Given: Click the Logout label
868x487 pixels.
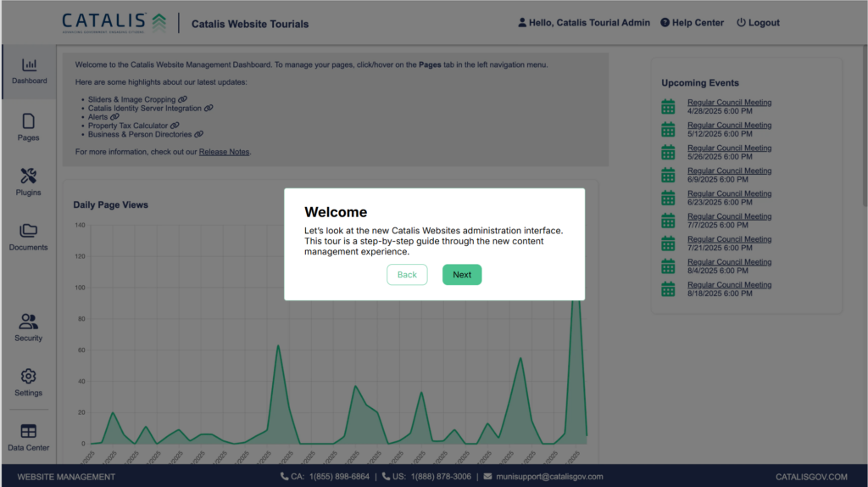Looking at the screenshot, I should tap(764, 23).
